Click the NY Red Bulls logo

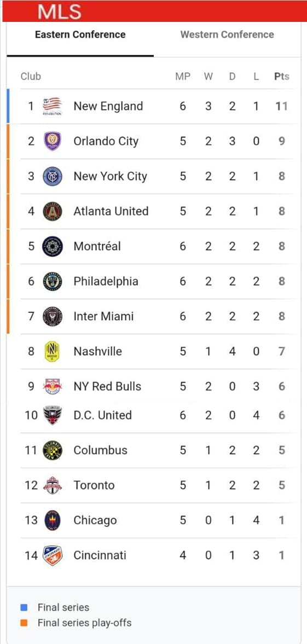(53, 386)
